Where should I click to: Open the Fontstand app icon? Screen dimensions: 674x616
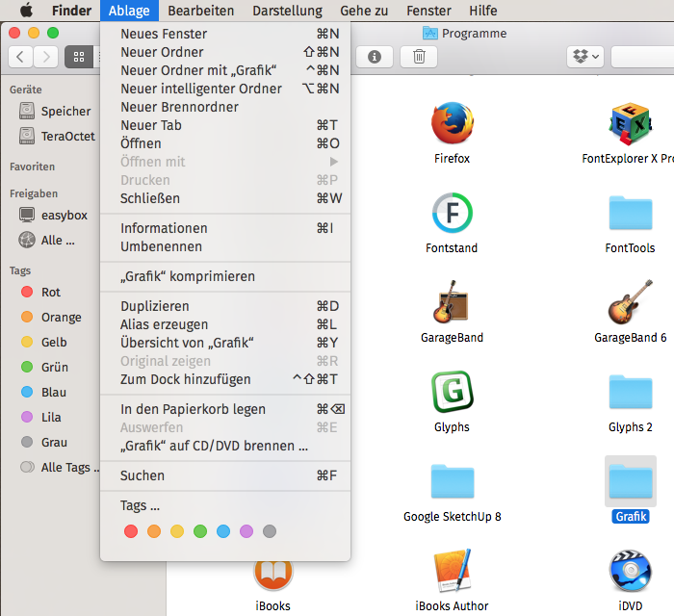click(x=452, y=213)
